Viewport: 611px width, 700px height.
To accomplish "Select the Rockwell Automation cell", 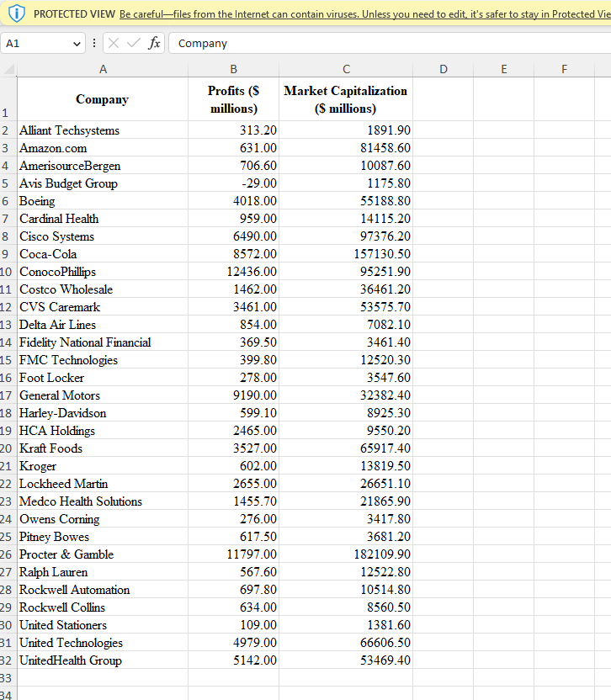I will point(103,590).
